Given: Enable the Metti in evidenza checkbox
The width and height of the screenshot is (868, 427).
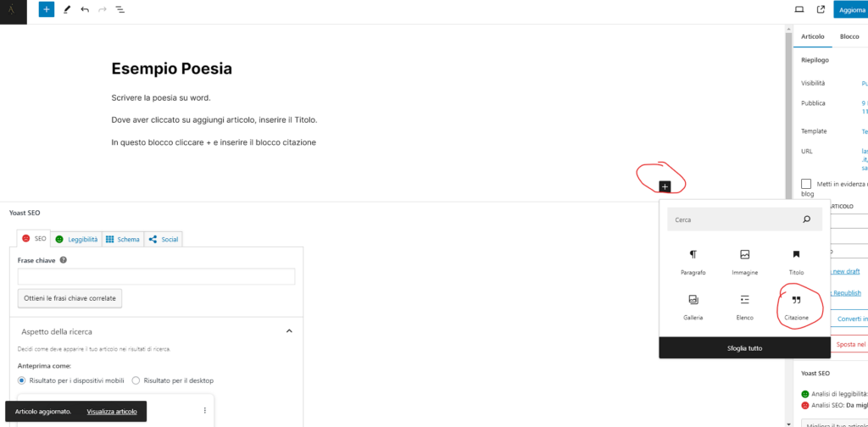Looking at the screenshot, I should point(806,184).
